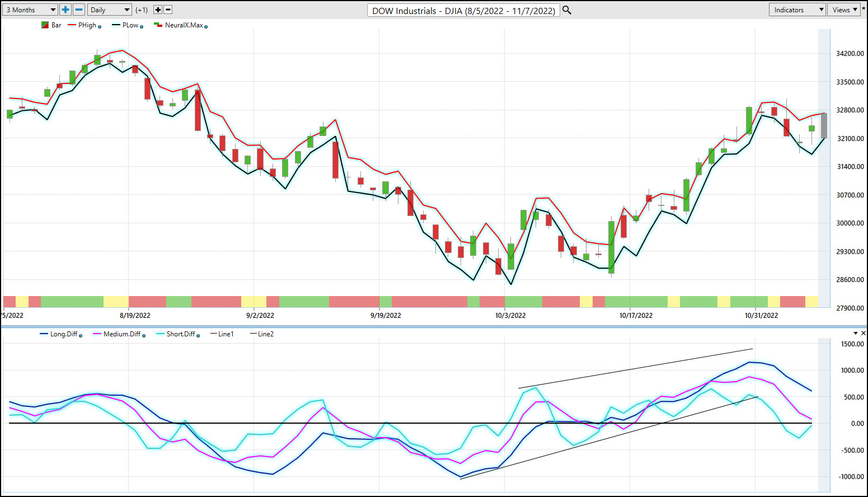Open the Daily interval dropdown

110,10
